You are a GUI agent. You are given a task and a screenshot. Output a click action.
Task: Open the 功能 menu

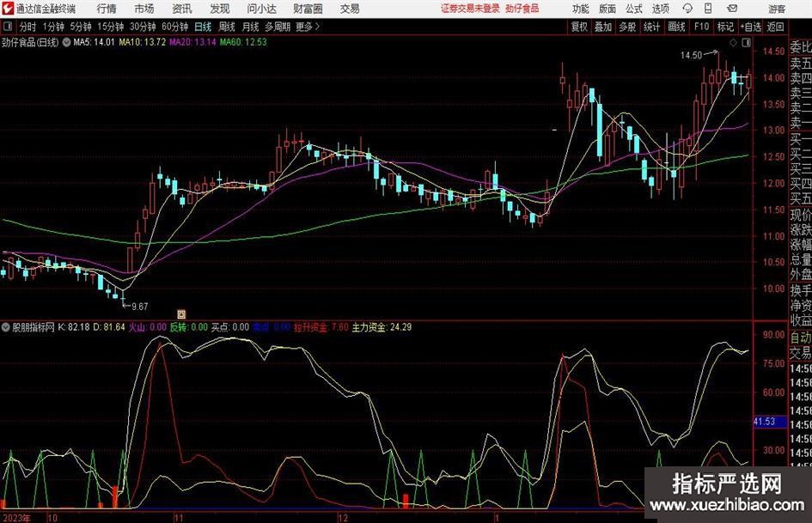point(581,9)
